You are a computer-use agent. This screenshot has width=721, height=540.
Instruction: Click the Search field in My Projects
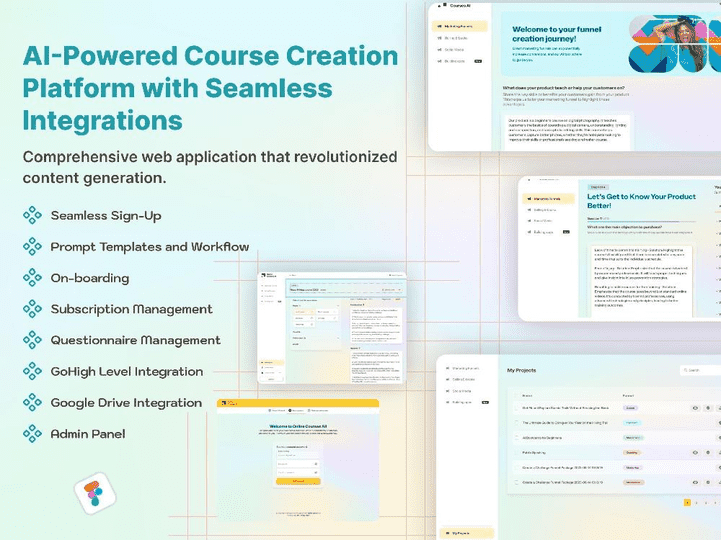[x=701, y=370]
